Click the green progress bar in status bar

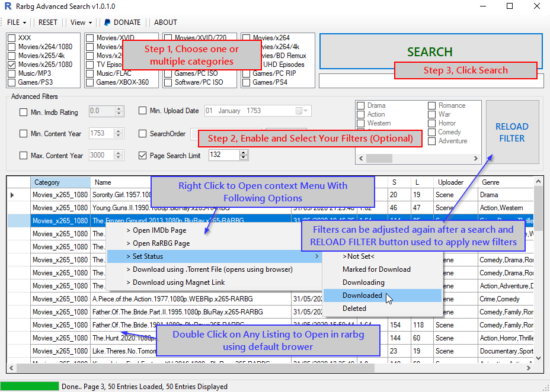[30, 387]
